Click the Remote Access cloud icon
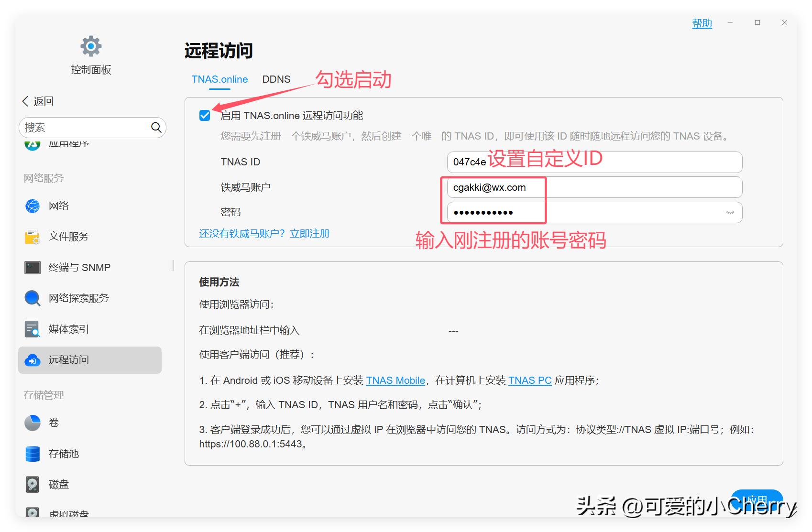The image size is (812, 532). [33, 360]
